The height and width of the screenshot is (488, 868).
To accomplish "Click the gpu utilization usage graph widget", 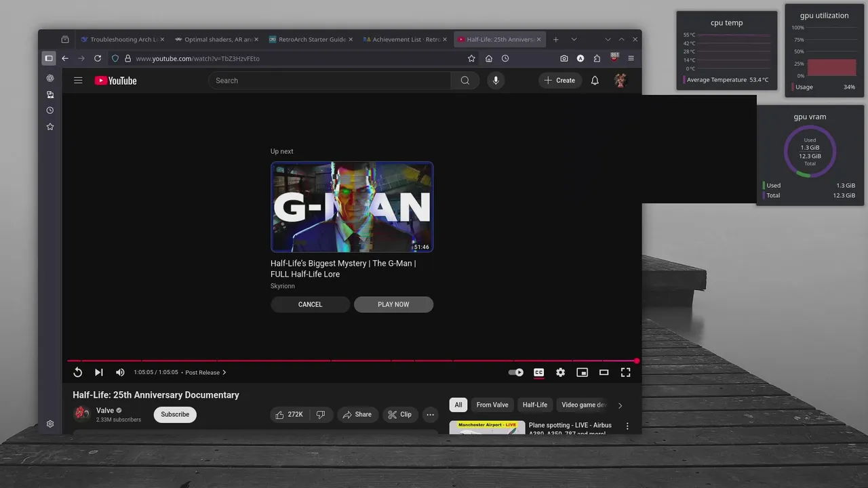I will click(x=831, y=52).
